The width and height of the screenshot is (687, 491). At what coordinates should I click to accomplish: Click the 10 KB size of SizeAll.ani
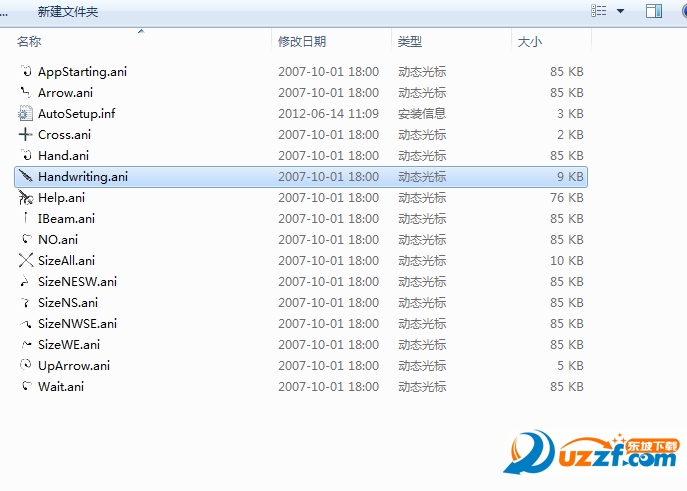pyautogui.click(x=567, y=261)
